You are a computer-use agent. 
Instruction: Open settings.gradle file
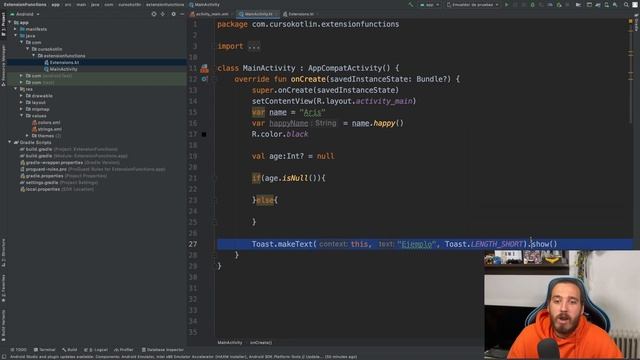coord(60,182)
